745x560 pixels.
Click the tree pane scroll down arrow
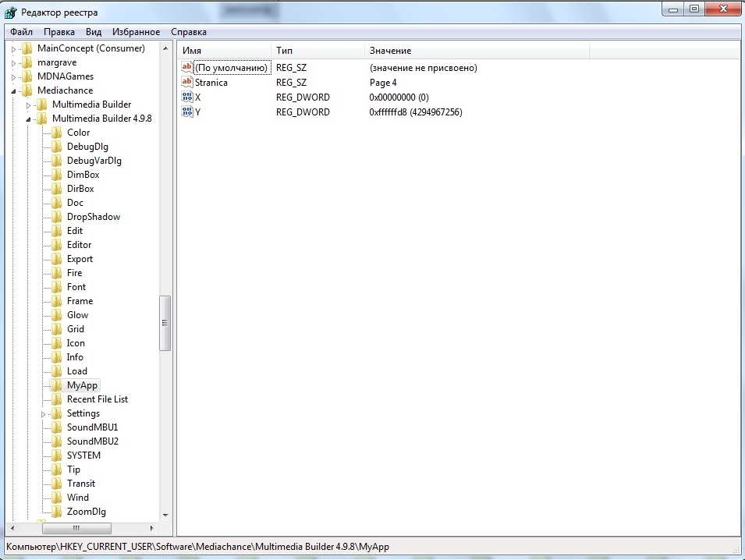click(165, 515)
